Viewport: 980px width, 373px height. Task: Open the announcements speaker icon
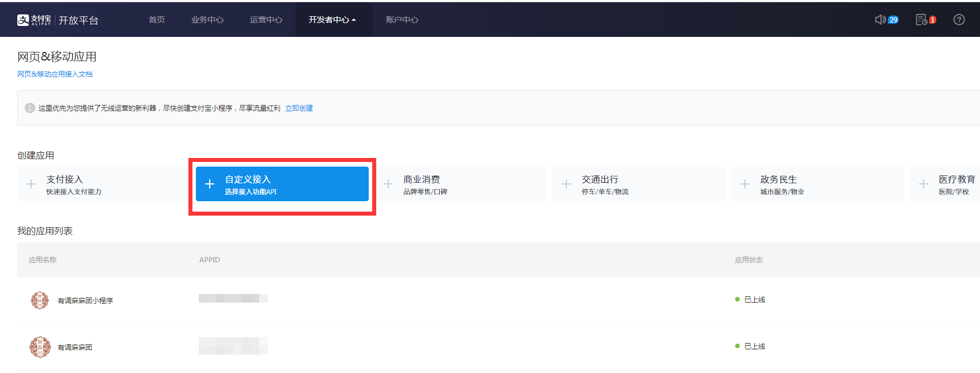880,20
